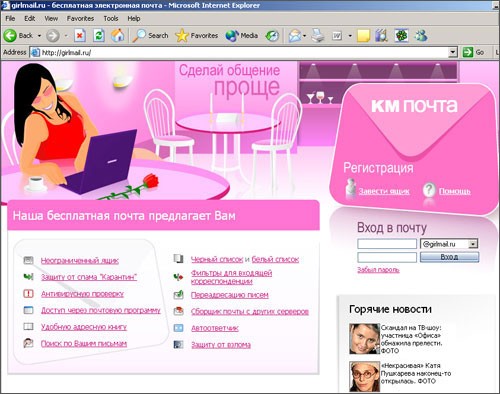Open Доступ через почтовую программу link
500x394 pixels.
[x=101, y=310]
